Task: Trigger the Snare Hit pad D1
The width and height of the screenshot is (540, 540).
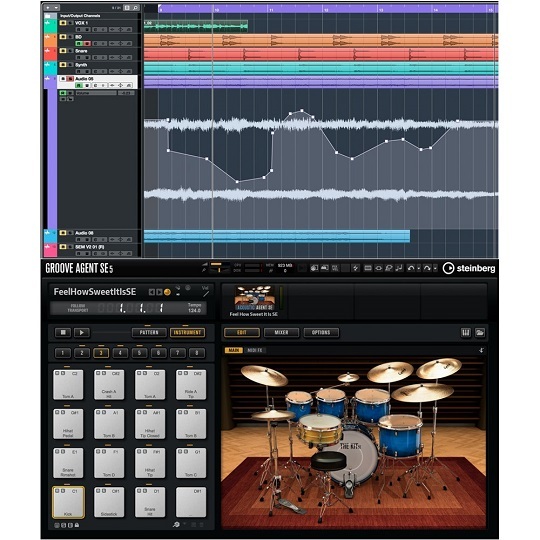Action: click(x=150, y=502)
